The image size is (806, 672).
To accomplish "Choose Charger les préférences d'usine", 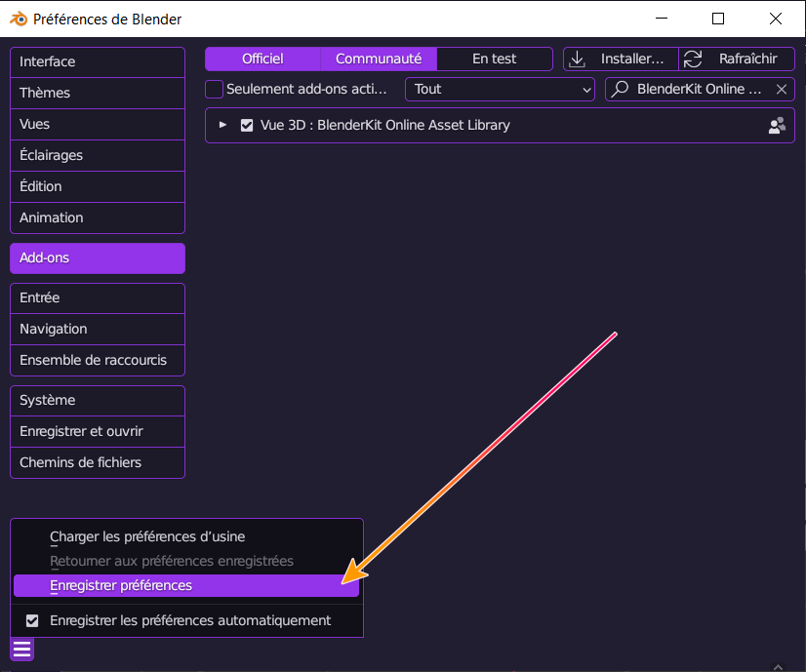I will pyautogui.click(x=186, y=536).
